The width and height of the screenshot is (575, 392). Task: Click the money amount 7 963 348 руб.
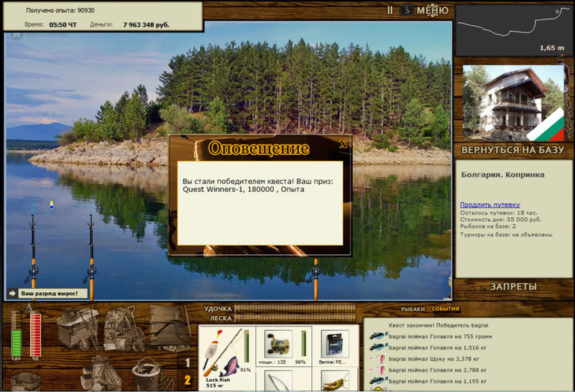146,25
